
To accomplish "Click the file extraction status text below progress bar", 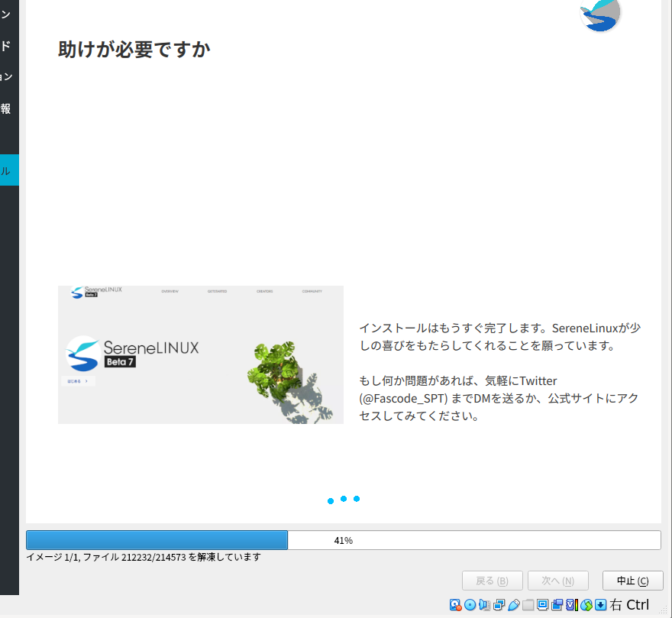I will coord(144,557).
